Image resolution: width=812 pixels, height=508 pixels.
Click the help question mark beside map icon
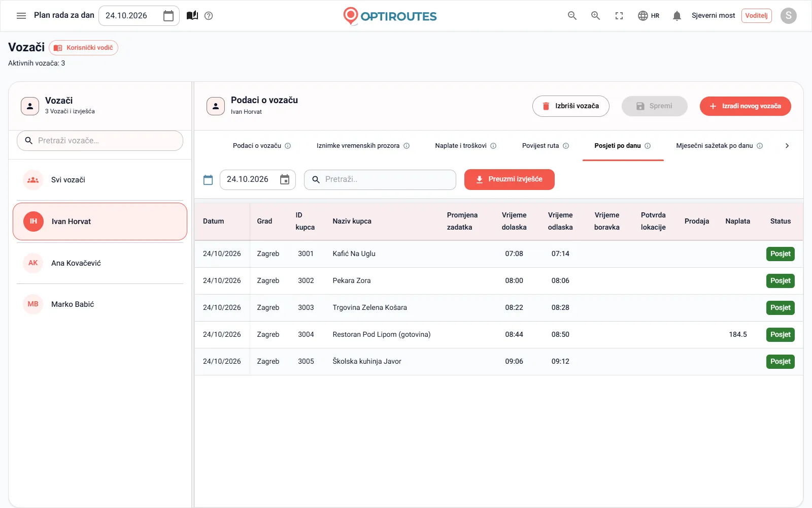(209, 16)
